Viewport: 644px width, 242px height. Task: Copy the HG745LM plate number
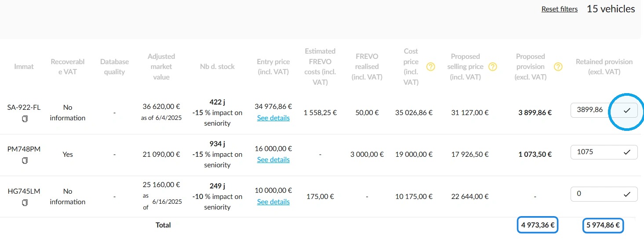(x=25, y=202)
